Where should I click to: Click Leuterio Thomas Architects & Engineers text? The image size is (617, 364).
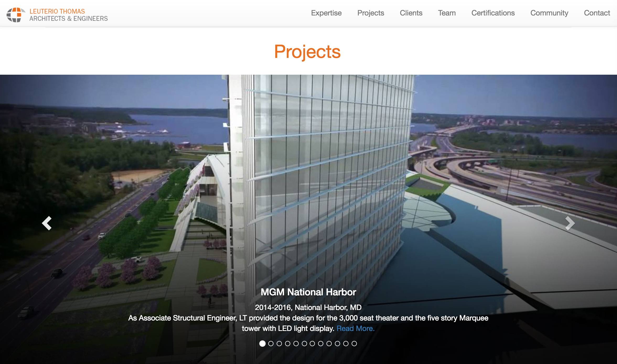pos(68,15)
